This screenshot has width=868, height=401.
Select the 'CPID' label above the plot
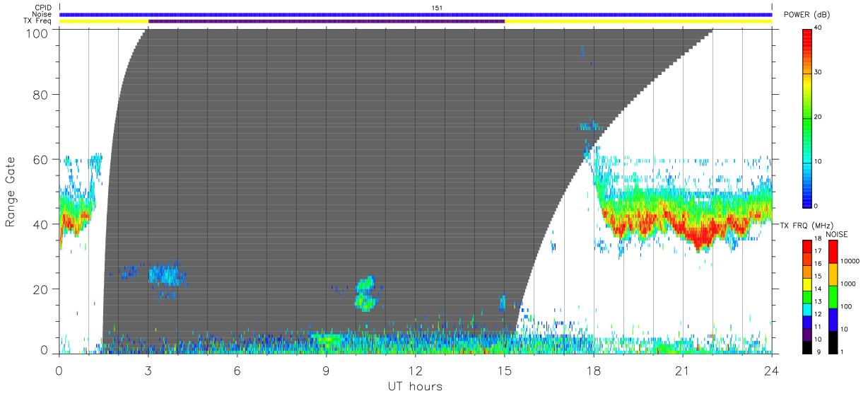44,7
